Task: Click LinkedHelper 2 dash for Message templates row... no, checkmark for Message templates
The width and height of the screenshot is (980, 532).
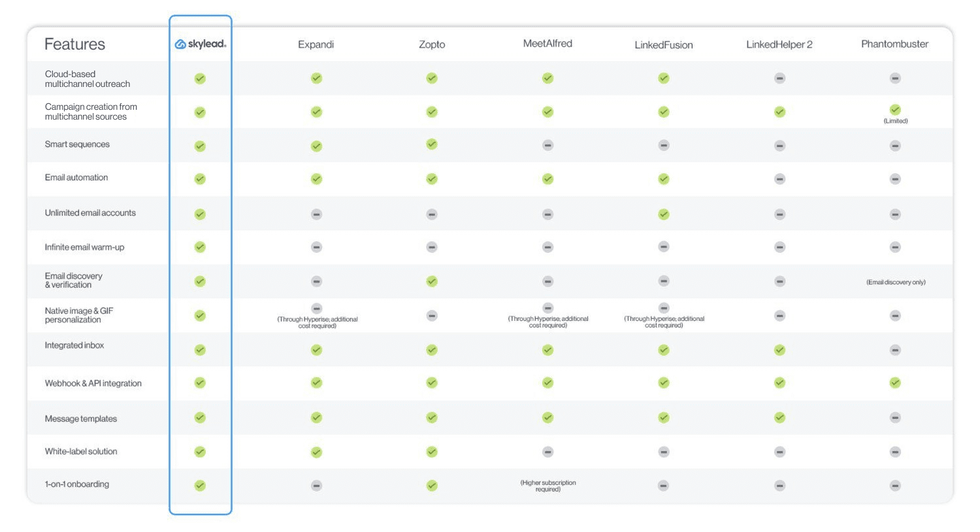Action: (x=779, y=417)
